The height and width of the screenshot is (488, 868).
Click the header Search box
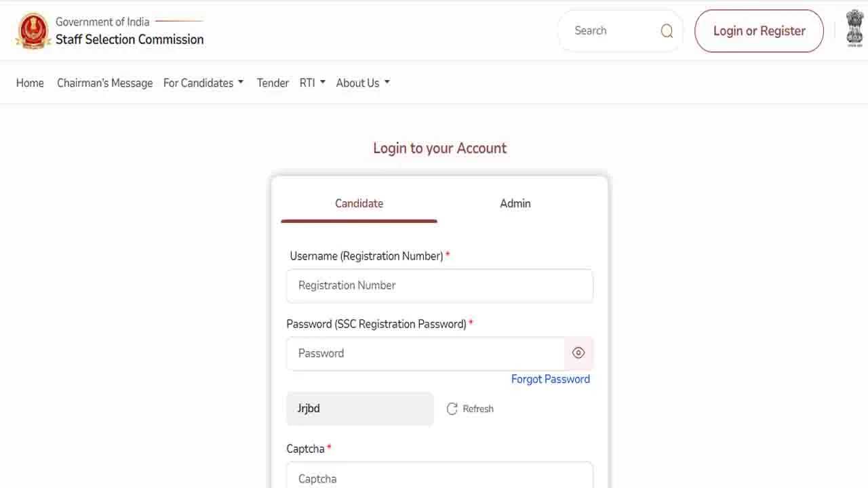tap(610, 31)
